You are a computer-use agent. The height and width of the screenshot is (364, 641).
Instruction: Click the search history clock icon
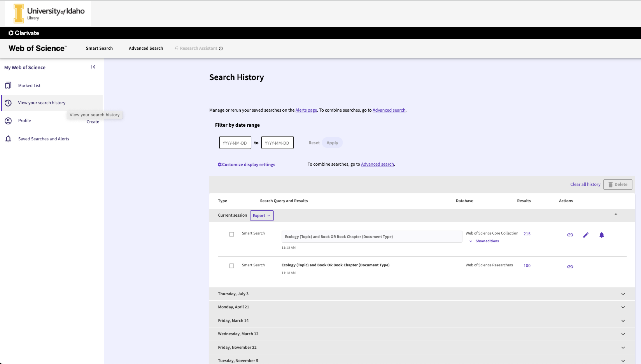[x=8, y=103]
